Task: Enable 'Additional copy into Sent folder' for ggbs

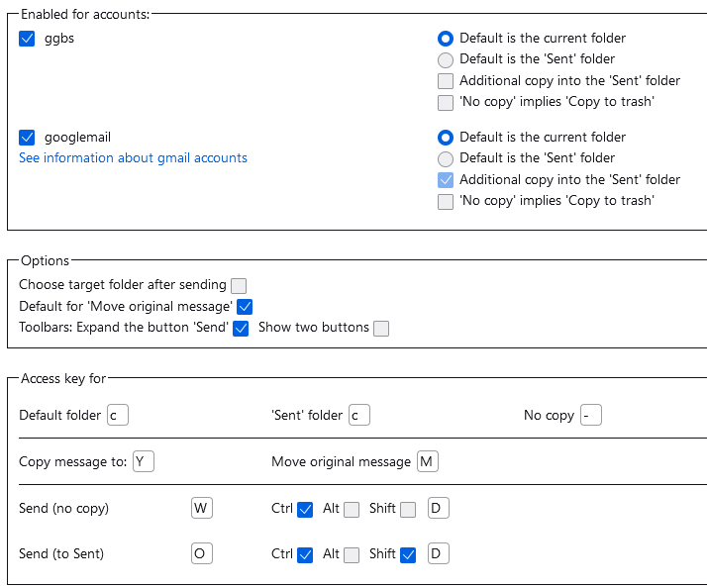Action: coord(446,81)
